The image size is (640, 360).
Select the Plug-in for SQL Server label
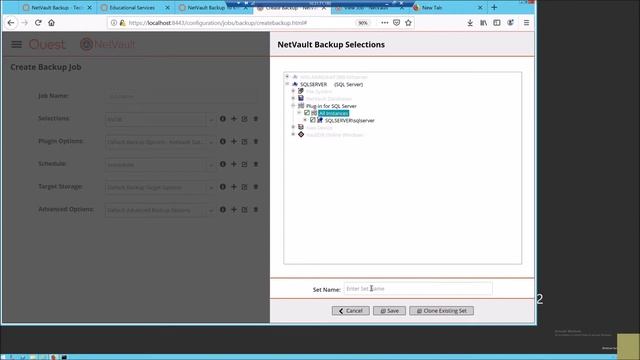(331, 106)
